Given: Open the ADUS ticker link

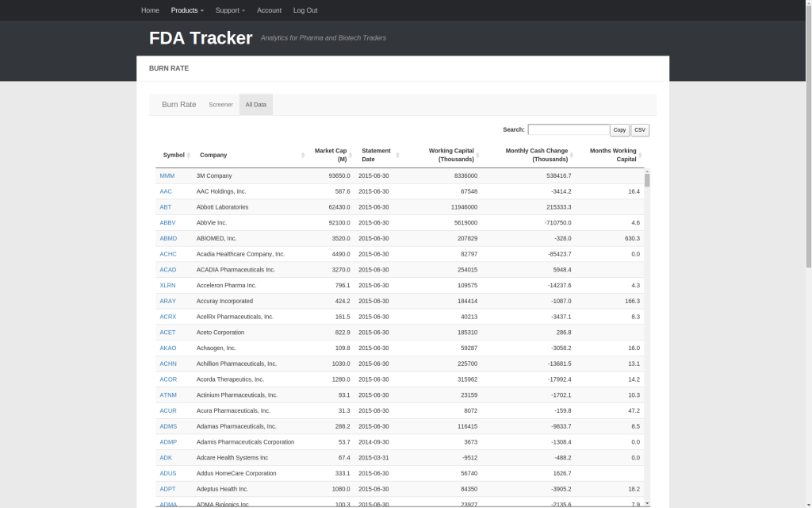Looking at the screenshot, I should pos(168,473).
